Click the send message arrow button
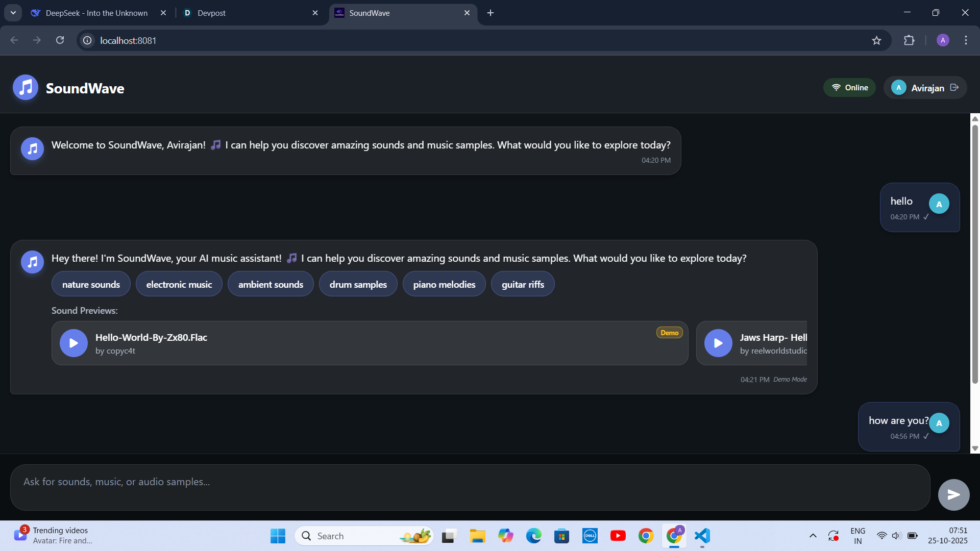This screenshot has width=980, height=551. tap(953, 494)
